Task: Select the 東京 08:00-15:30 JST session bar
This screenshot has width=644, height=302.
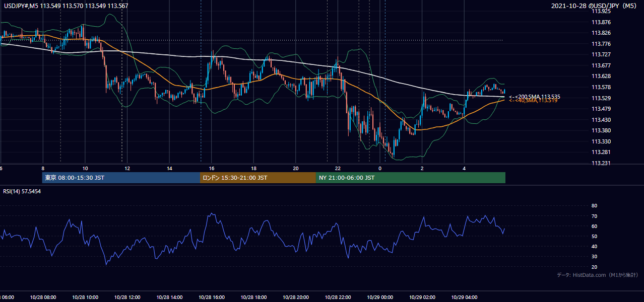Action: coord(121,178)
